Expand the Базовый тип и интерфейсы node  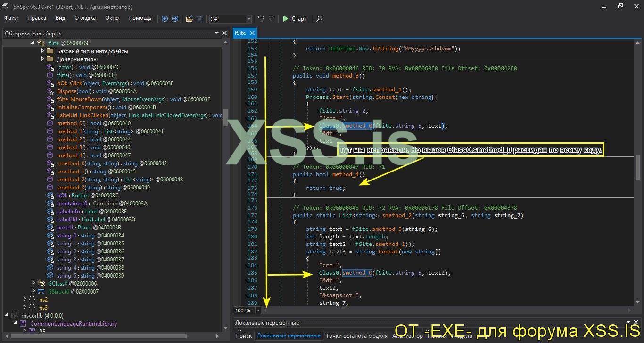coord(42,51)
